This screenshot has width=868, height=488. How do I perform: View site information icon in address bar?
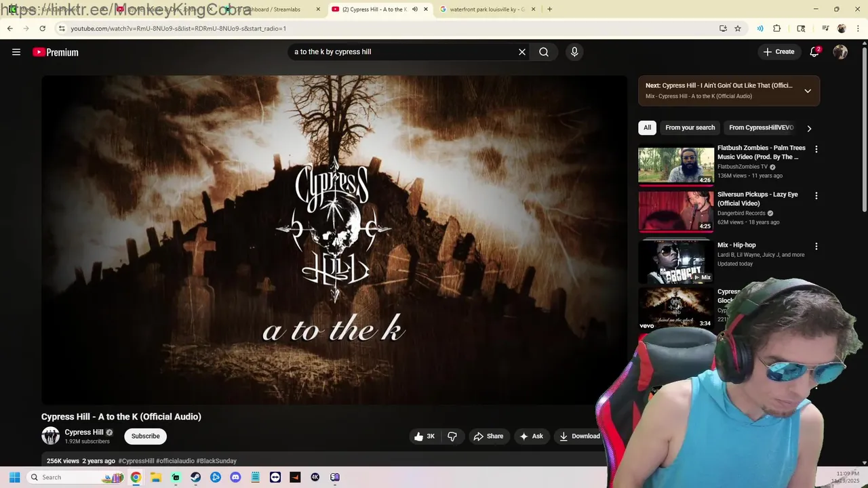click(x=62, y=28)
